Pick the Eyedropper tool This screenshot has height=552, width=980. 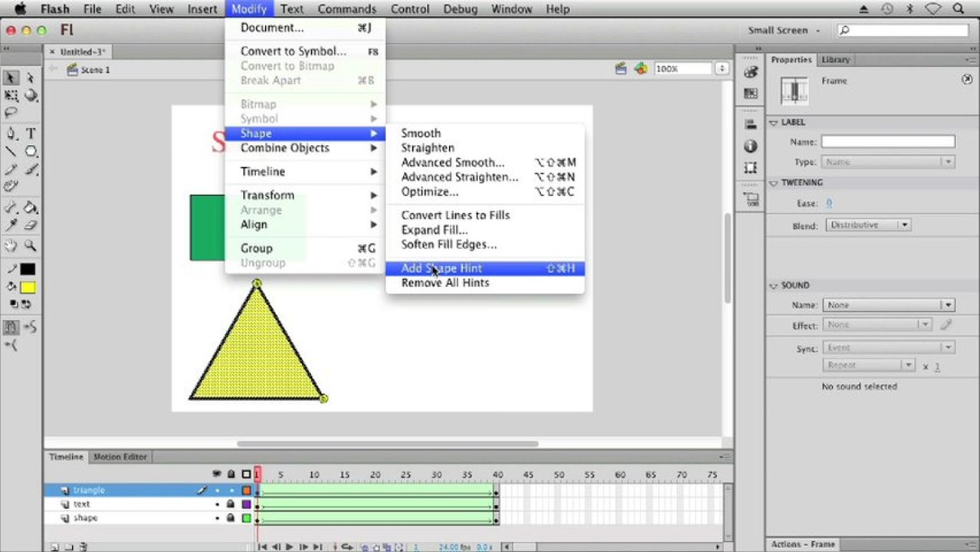click(x=11, y=225)
